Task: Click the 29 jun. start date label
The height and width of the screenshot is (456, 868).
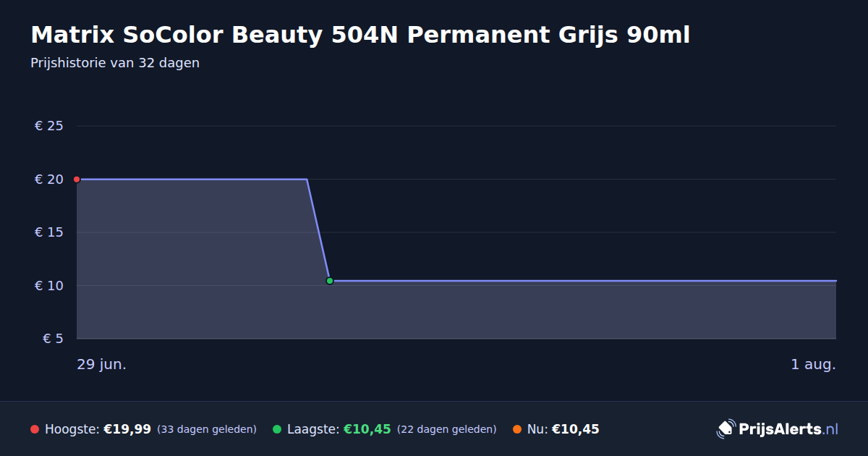Action: click(102, 365)
